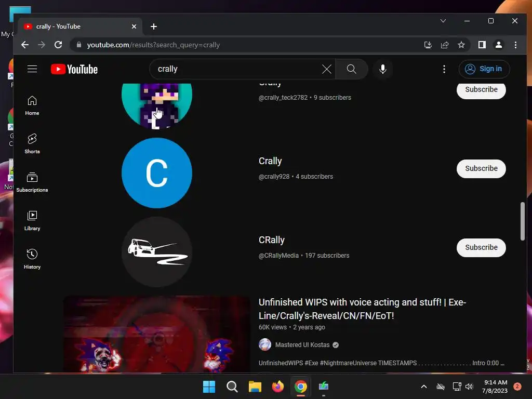Image resolution: width=532 pixels, height=399 pixels.
Task: Reload the page in Chrome
Action: tap(58, 45)
